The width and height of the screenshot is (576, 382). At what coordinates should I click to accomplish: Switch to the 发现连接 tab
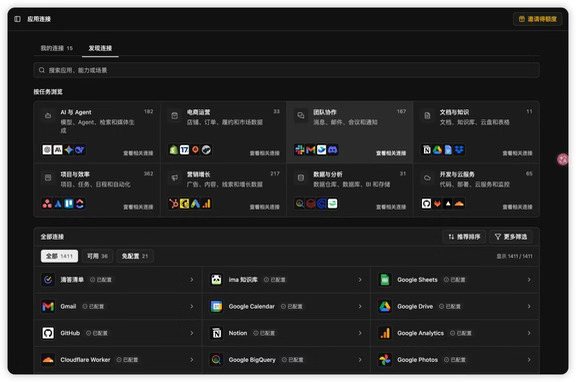(x=100, y=48)
